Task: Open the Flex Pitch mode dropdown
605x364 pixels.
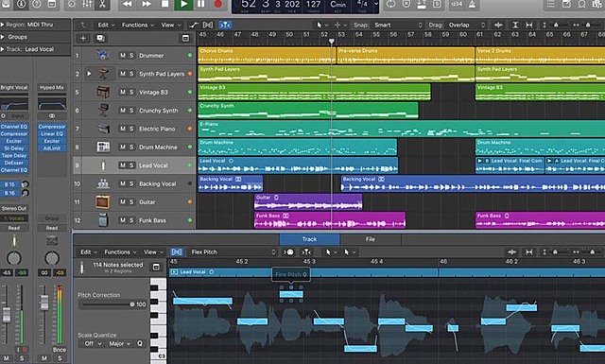Action: (x=233, y=252)
